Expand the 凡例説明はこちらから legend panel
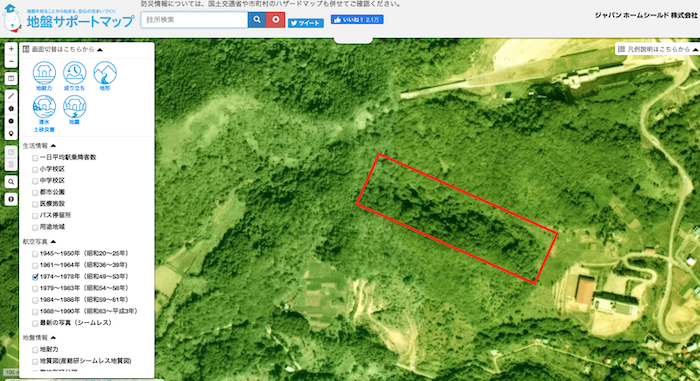 point(658,49)
